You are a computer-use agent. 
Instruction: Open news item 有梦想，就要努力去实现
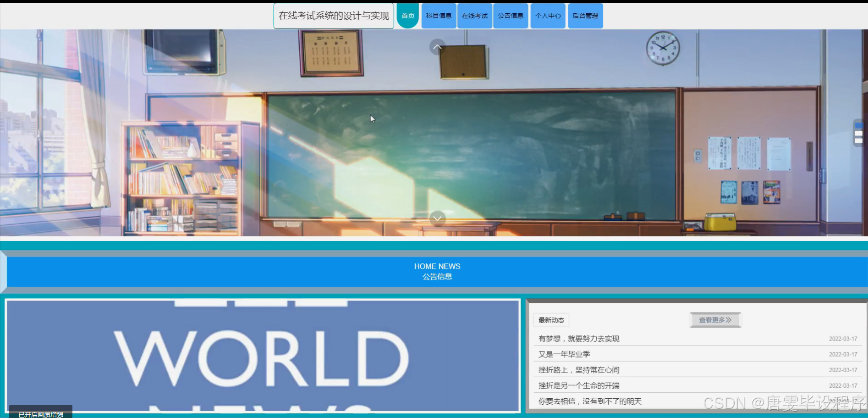pyautogui.click(x=579, y=339)
